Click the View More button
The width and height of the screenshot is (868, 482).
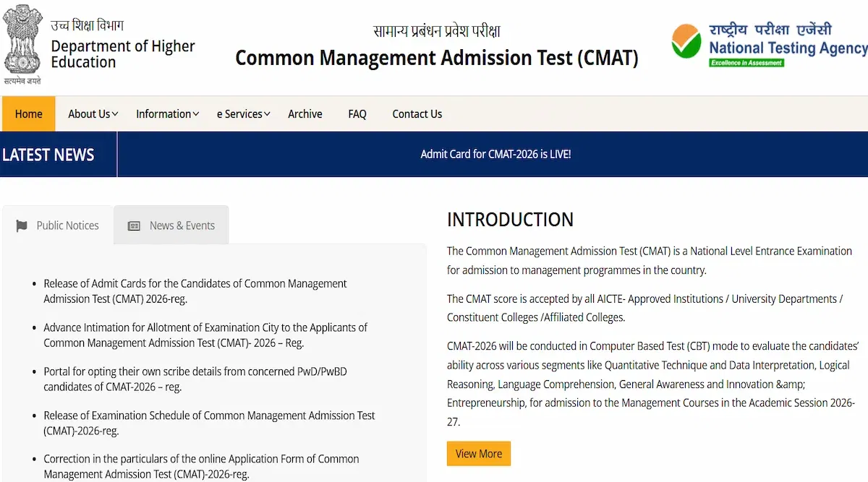(x=479, y=453)
